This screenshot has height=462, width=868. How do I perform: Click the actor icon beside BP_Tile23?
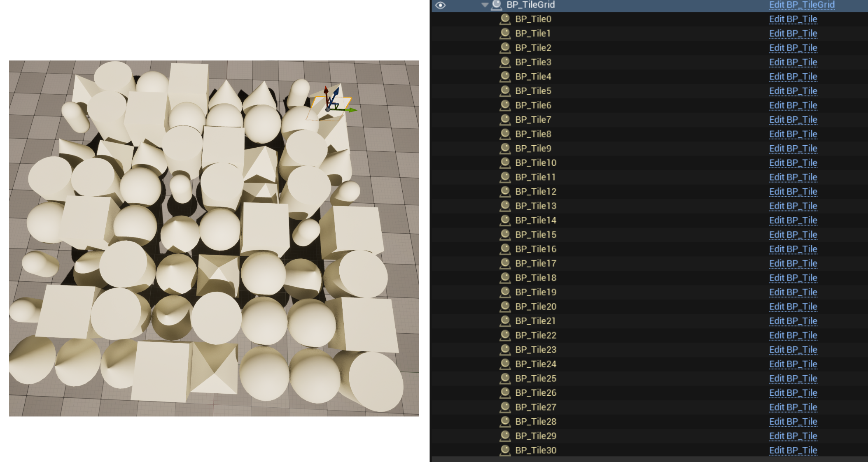click(505, 350)
